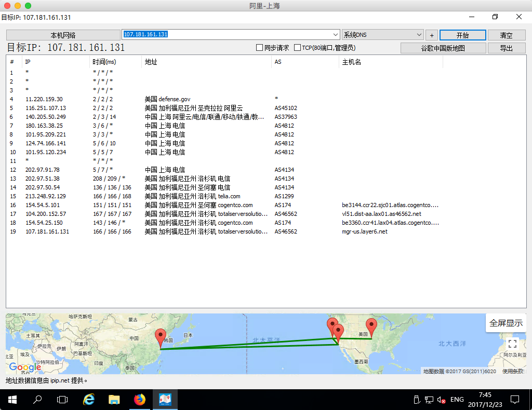Select row with IP 101.95.120.234

coord(266,152)
